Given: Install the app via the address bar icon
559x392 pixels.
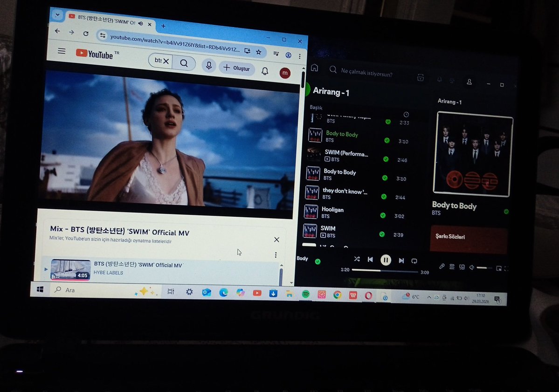Looking at the screenshot, I should coord(247,51).
